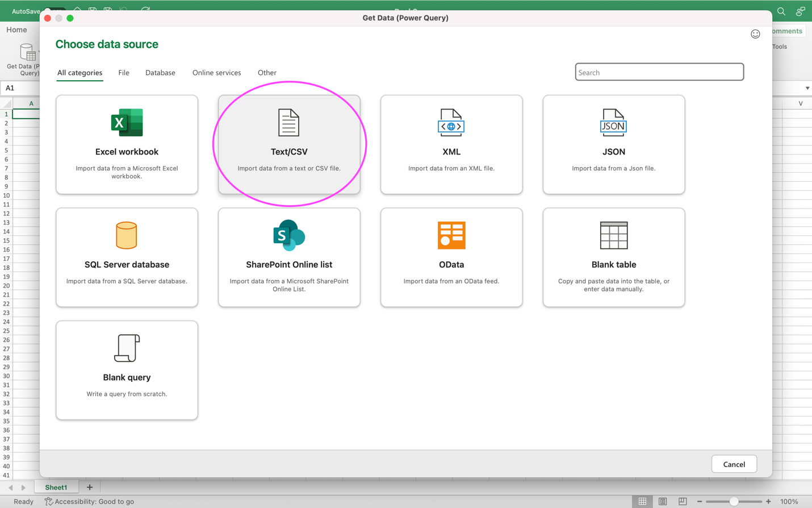Focus the Search data source field
This screenshot has height=508, width=812.
pos(659,72)
